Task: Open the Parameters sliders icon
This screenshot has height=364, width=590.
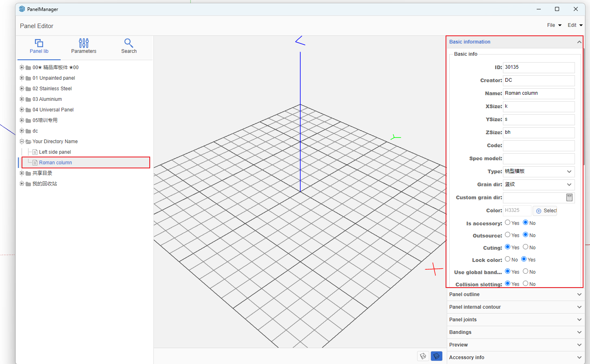Action: [x=84, y=43]
